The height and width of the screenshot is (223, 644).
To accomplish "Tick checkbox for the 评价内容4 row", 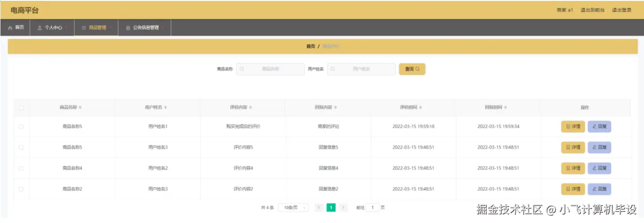I will 21,168.
